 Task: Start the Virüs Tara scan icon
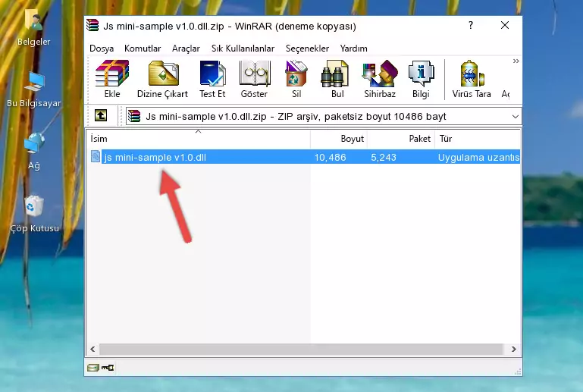[x=472, y=79]
